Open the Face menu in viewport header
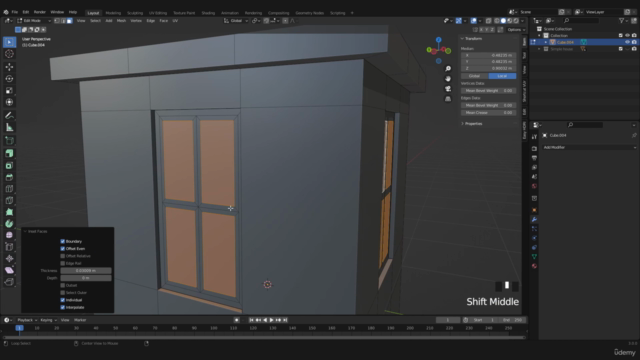The width and height of the screenshot is (640, 360). coord(164,20)
